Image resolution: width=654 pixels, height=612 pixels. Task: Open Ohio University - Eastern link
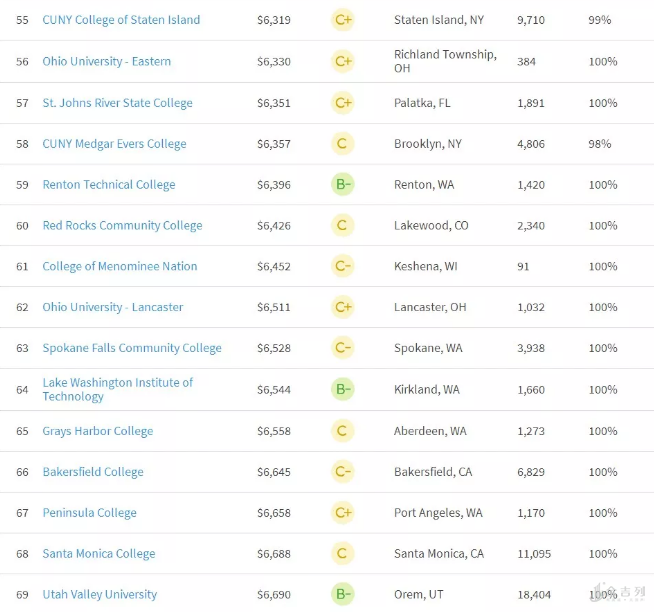coord(106,61)
